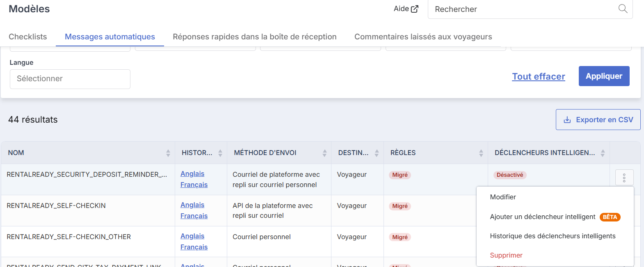Sort by DÉCLENCHEURS INTELLIGEN... column arrows
Viewport: 644px width, 267px height.
tap(603, 153)
